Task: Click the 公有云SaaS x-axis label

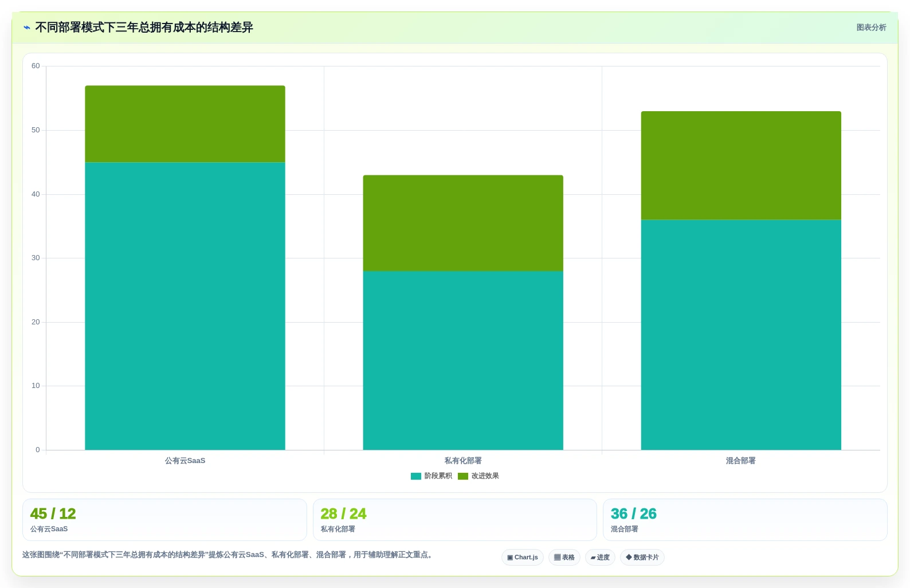Action: click(x=185, y=461)
